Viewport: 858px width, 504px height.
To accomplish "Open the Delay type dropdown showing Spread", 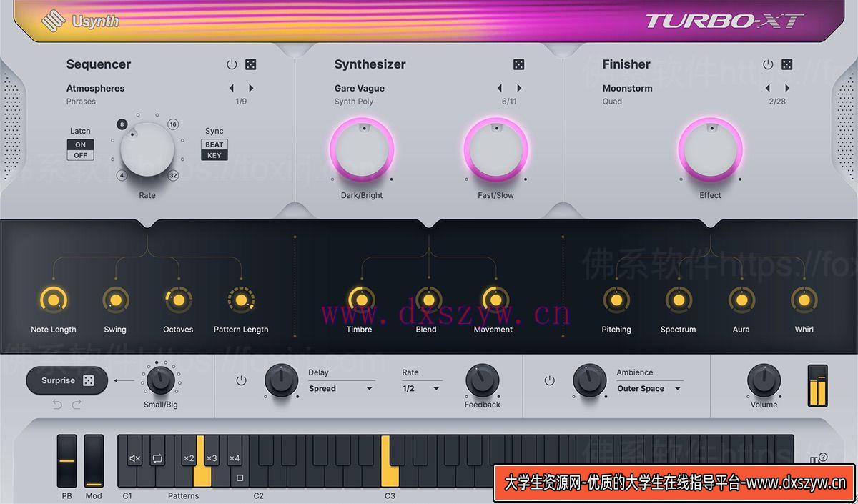I will tap(341, 388).
